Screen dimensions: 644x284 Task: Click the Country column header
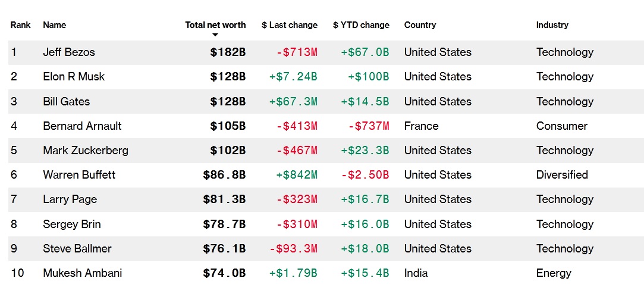tap(420, 25)
